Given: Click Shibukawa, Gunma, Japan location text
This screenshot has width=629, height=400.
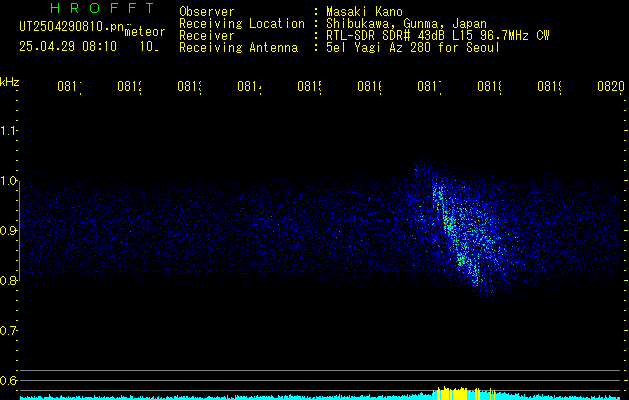Looking at the screenshot, I should pyautogui.click(x=406, y=24).
